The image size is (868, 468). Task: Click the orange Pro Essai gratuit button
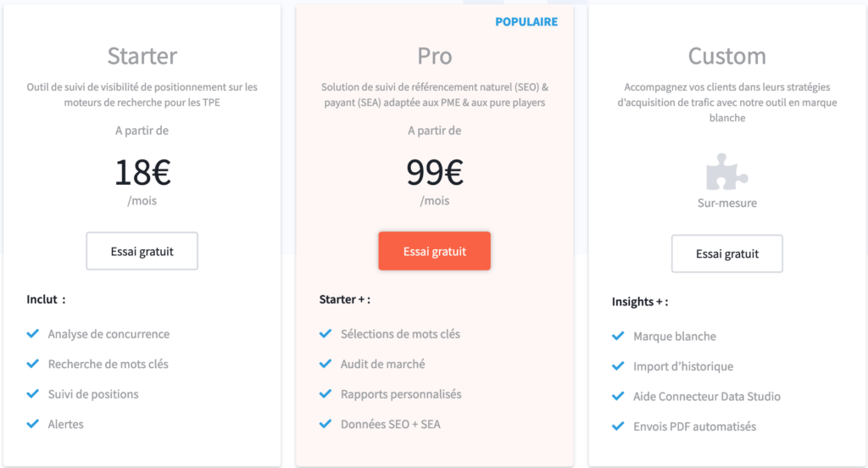435,251
